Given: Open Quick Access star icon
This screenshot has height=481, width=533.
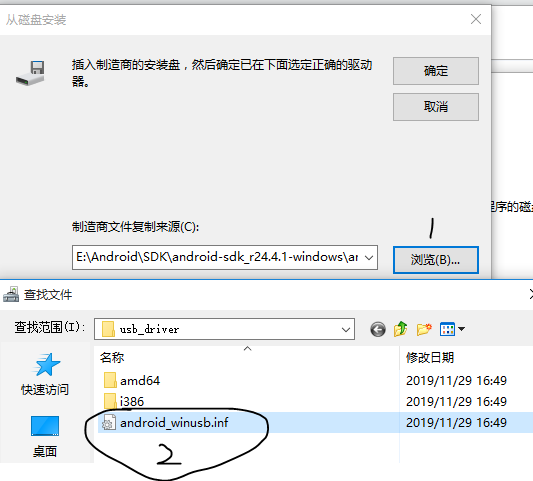Looking at the screenshot, I should pos(46,365).
